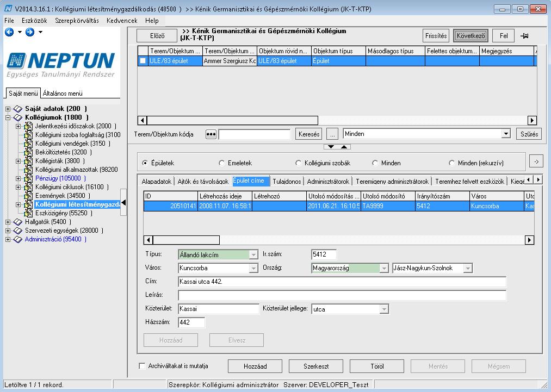Click the Események menu icon

pyautogui.click(x=28, y=196)
